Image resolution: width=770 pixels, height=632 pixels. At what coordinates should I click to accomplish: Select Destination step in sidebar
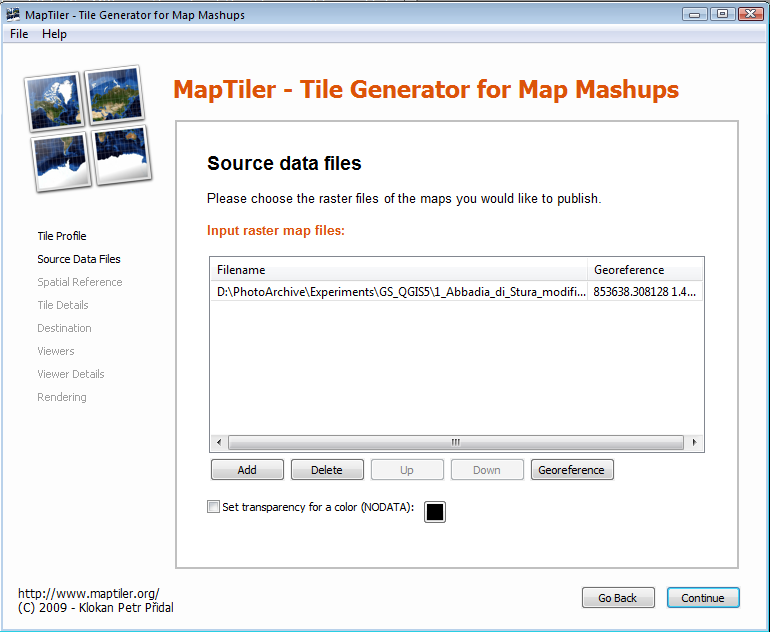(64, 328)
